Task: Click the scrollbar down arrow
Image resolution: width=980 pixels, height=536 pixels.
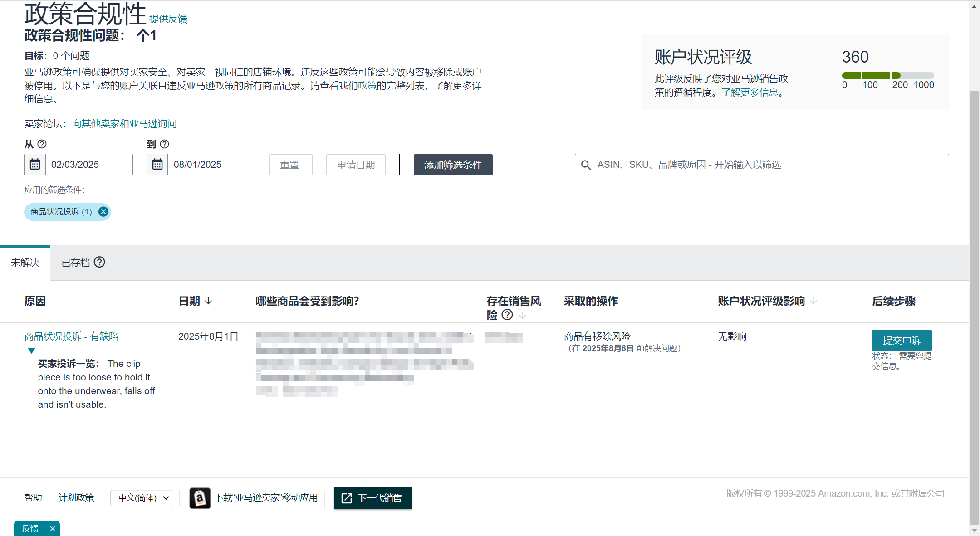Action: pyautogui.click(x=974, y=530)
